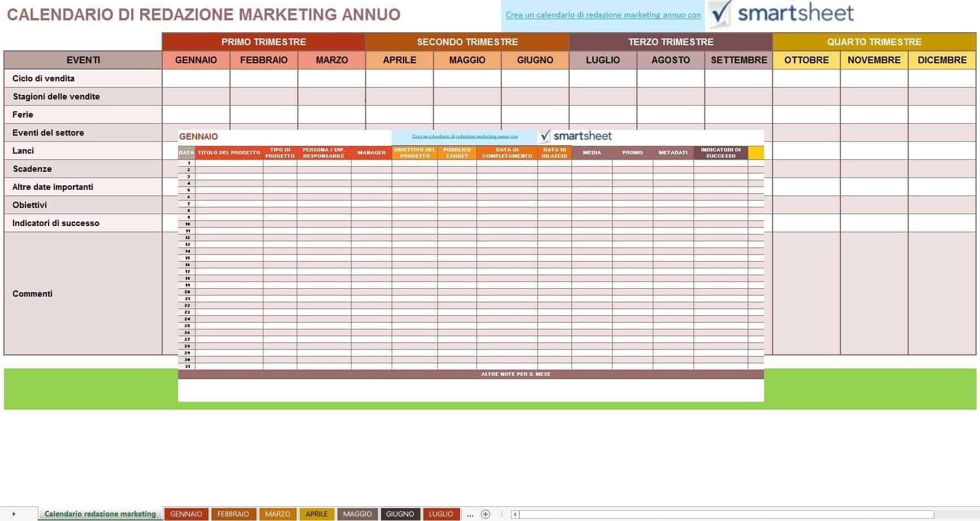980x521 pixels.
Task: Select the 'Ciclo di vendita' row label
Action: (83, 79)
